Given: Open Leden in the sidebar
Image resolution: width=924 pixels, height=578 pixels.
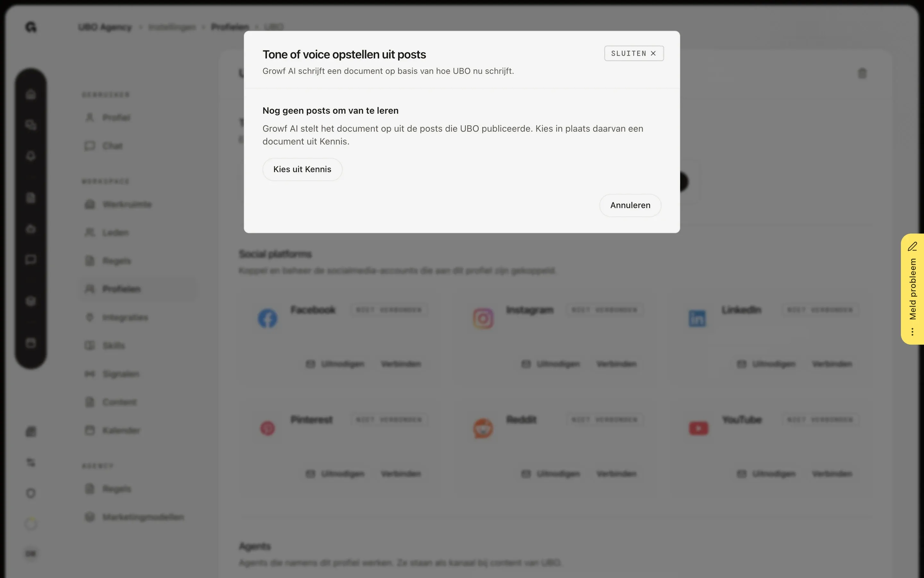Looking at the screenshot, I should pyautogui.click(x=137, y=232).
